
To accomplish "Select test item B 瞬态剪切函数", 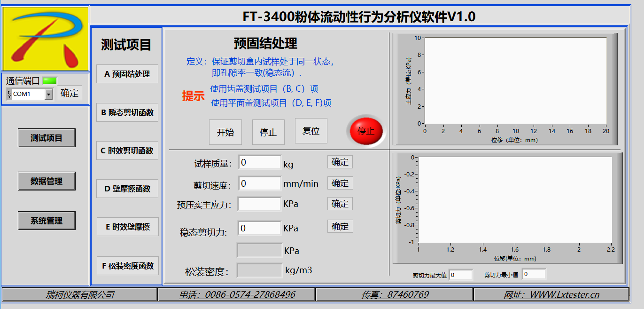I will [127, 112].
